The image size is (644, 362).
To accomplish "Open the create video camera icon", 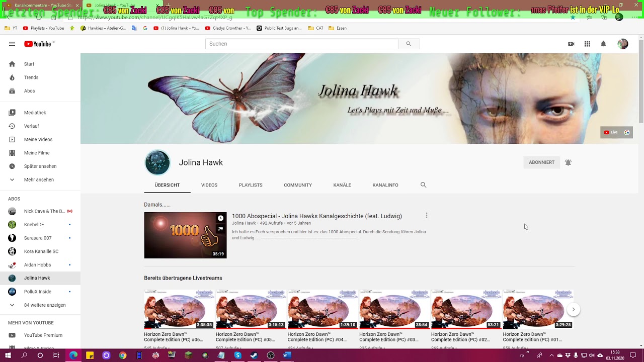I will pyautogui.click(x=571, y=44).
